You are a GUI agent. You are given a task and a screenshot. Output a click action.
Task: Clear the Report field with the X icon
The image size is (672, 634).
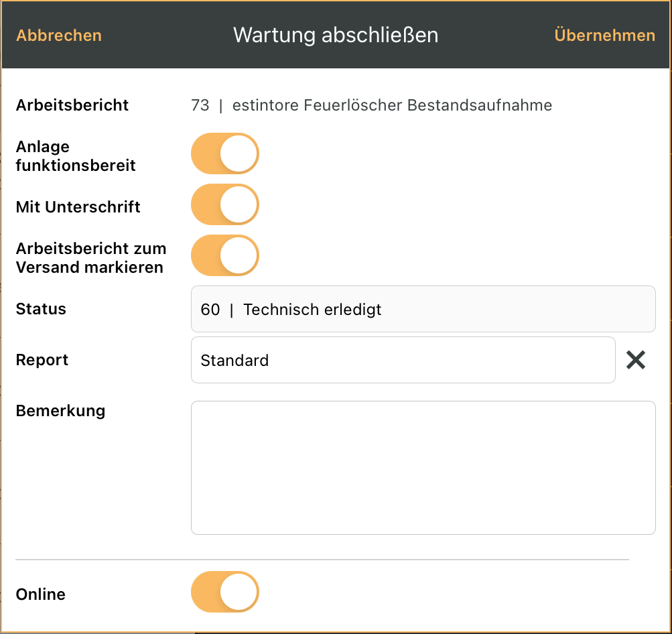pos(636,360)
